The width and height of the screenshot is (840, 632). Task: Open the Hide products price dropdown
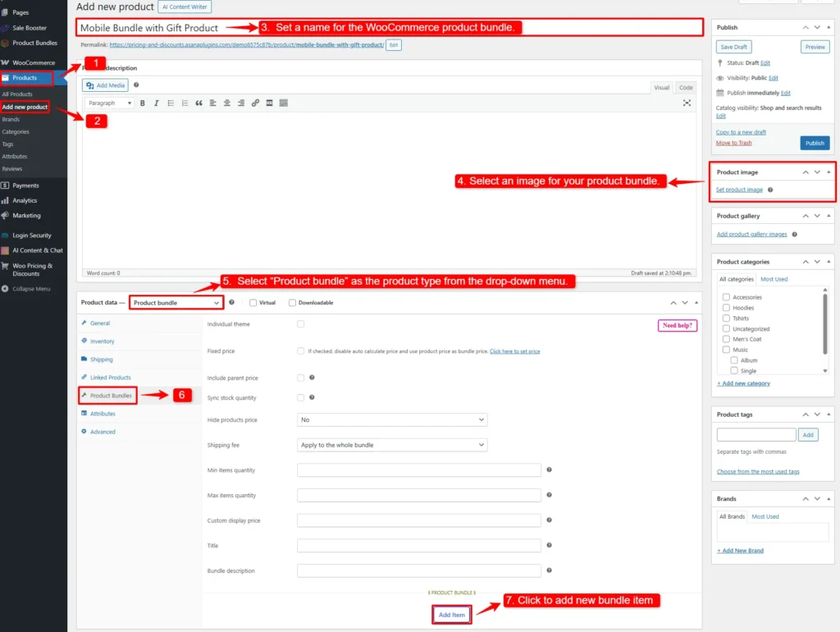(x=392, y=419)
